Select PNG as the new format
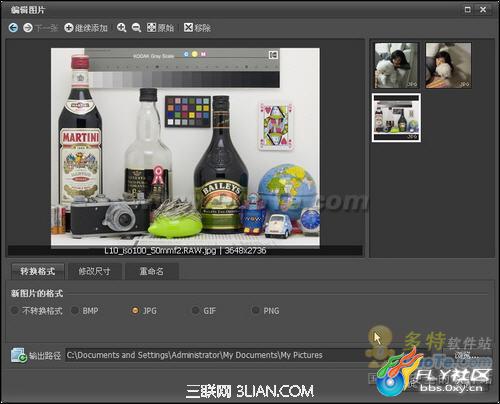Viewport: 500px width, 404px height. point(265,311)
